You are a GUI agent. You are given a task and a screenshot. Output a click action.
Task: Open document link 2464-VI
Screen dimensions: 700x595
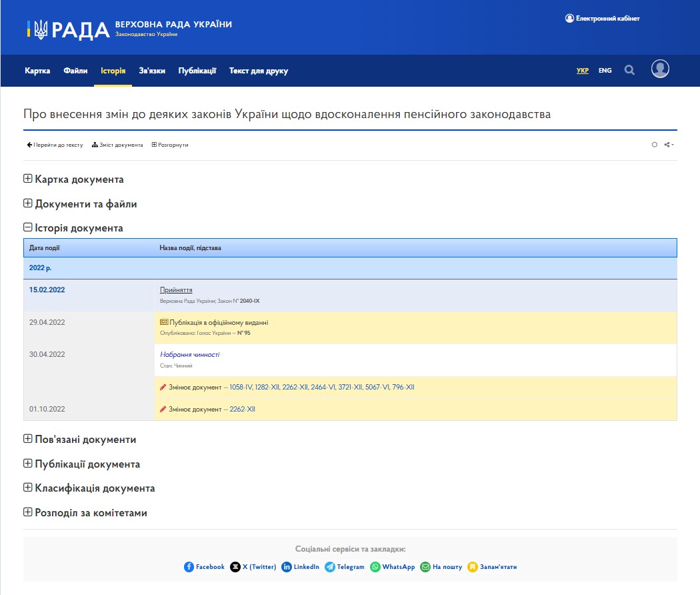tap(323, 388)
